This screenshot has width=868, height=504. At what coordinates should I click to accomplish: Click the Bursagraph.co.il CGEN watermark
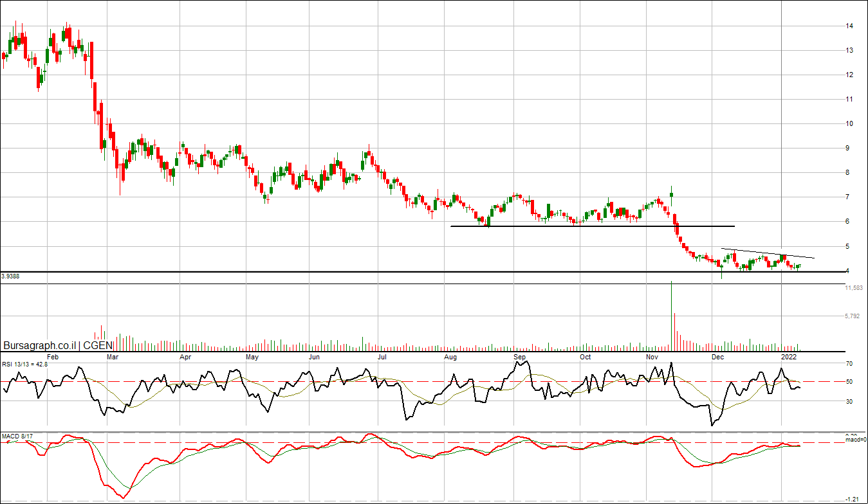pyautogui.click(x=58, y=345)
